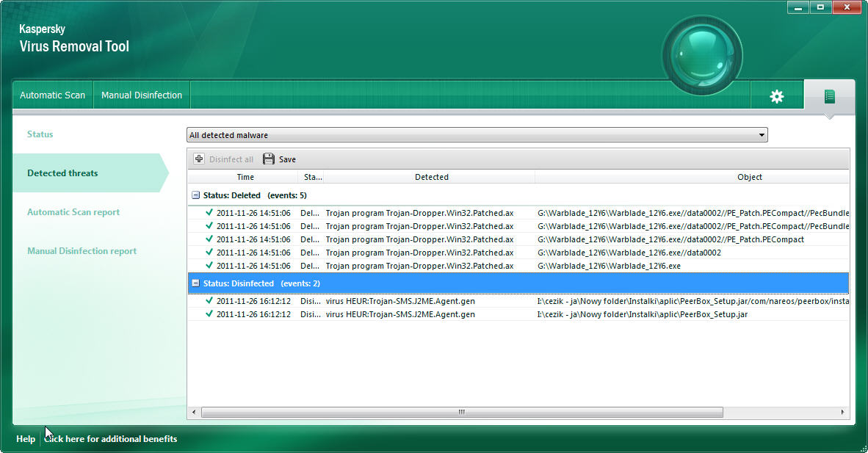
Task: Click checkmark of PE_Patch.PECompact row
Action: point(209,239)
